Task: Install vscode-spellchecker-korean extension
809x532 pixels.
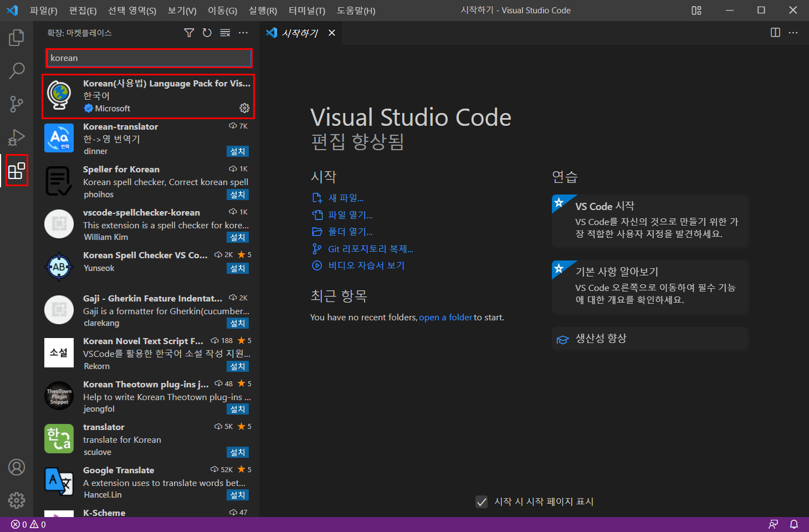Action: (x=238, y=237)
